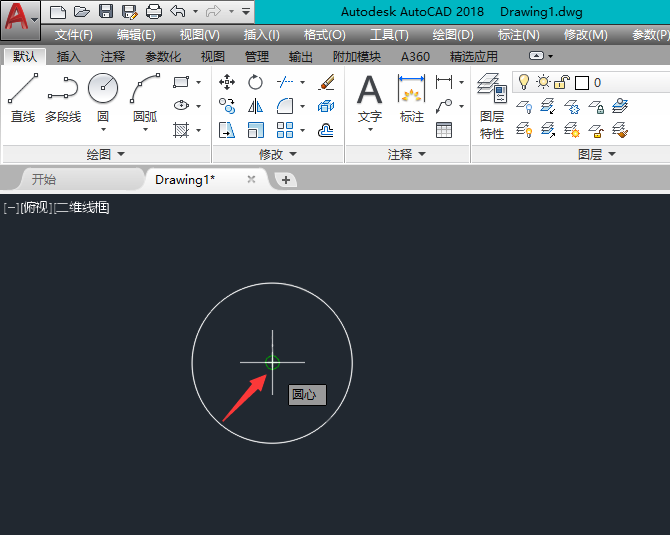Open the Arc tool dropdown arrow
The width and height of the screenshot is (670, 535).
pyautogui.click(x=145, y=129)
